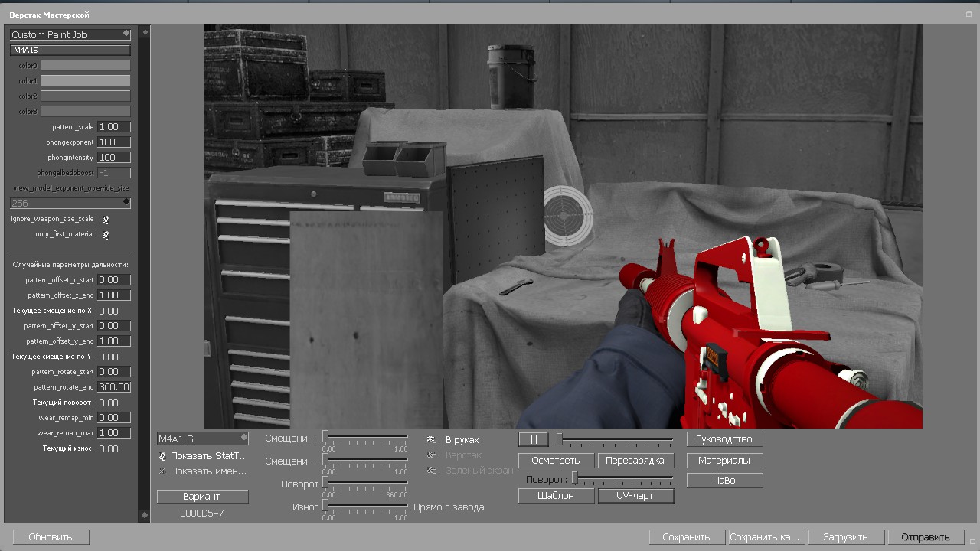Open the Руководство guide
This screenshot has width=980, height=551.
pos(725,439)
